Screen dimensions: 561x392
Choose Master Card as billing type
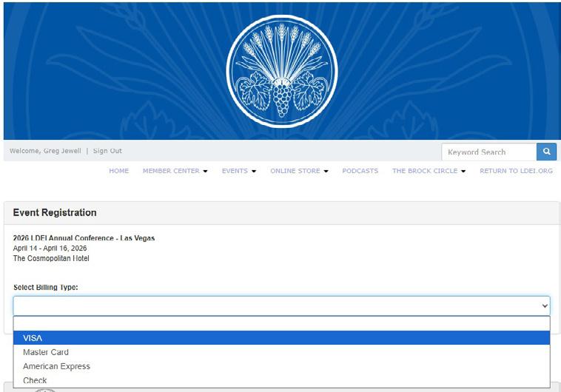point(281,352)
